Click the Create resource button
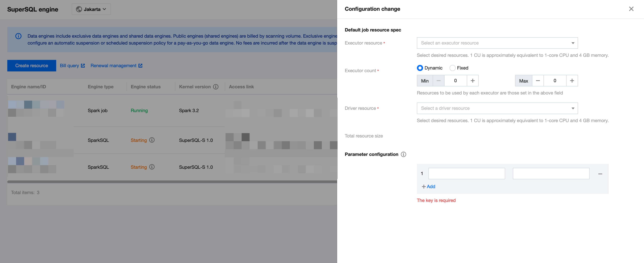The image size is (644, 263). 31,66
